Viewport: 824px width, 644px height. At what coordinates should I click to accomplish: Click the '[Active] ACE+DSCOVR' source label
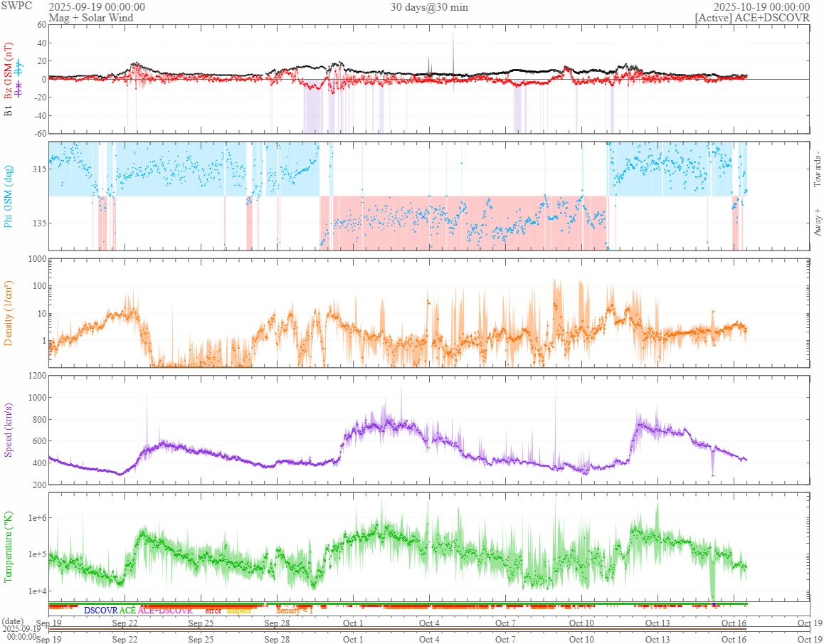click(752, 18)
